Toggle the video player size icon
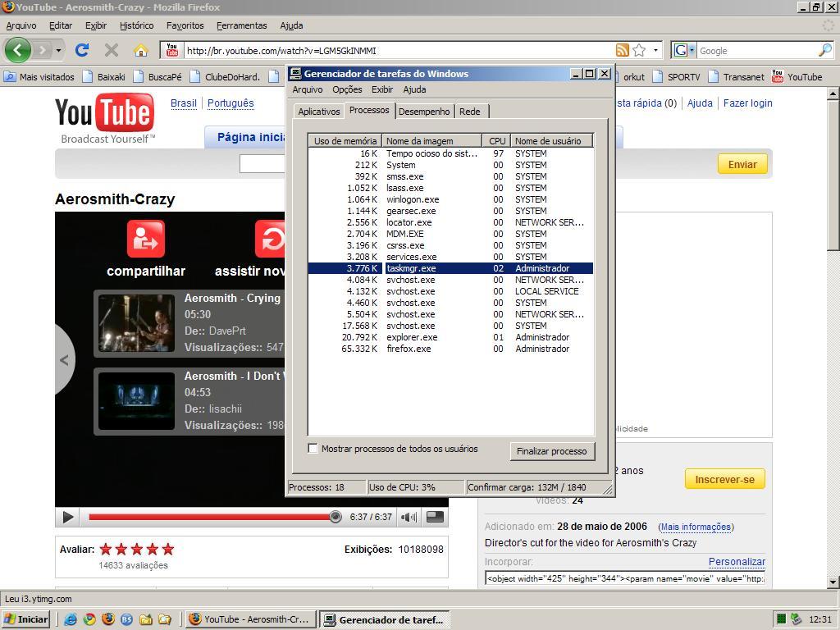Image resolution: width=840 pixels, height=630 pixels. 435,517
